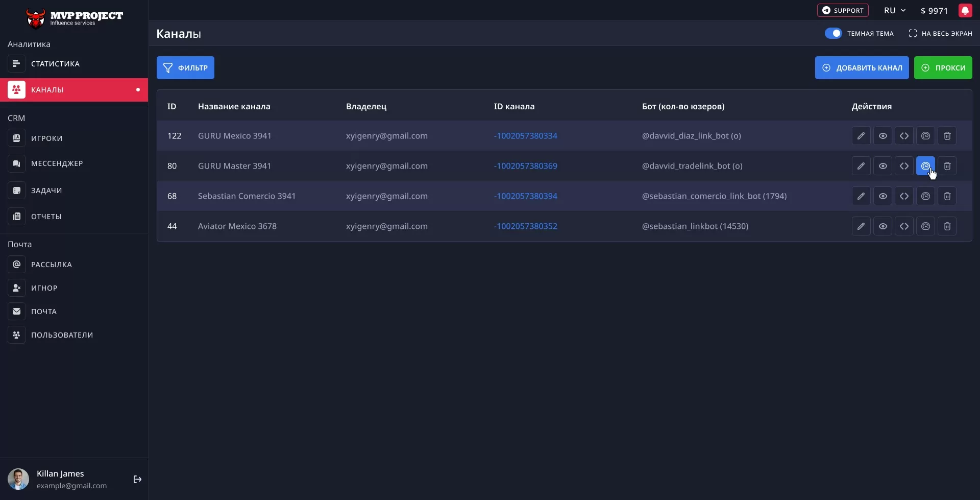Image resolution: width=980 pixels, height=500 pixels.
Task: Go to Мессенджер in the sidebar
Action: (57, 163)
